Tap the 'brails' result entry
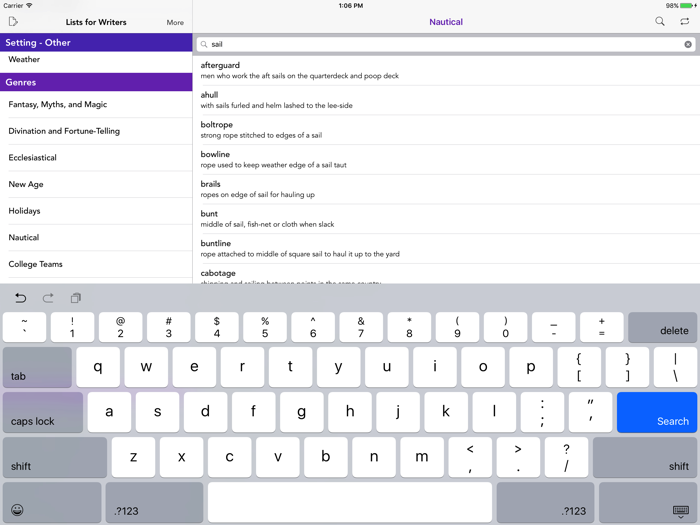This screenshot has width=700, height=525. (x=446, y=189)
